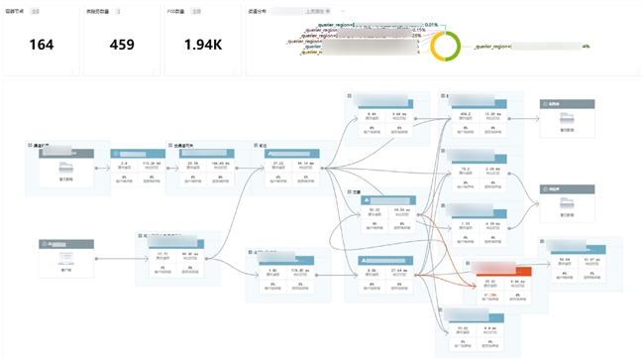Viewport: 644px width, 359px height.
Task: Click the folder icon in the upper-right database node
Action: pos(567,118)
